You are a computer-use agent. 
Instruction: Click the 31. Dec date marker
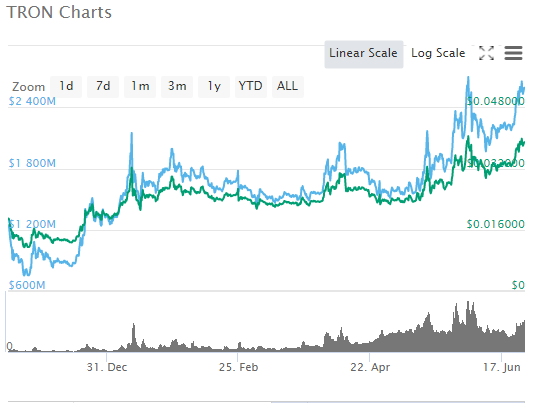(107, 367)
